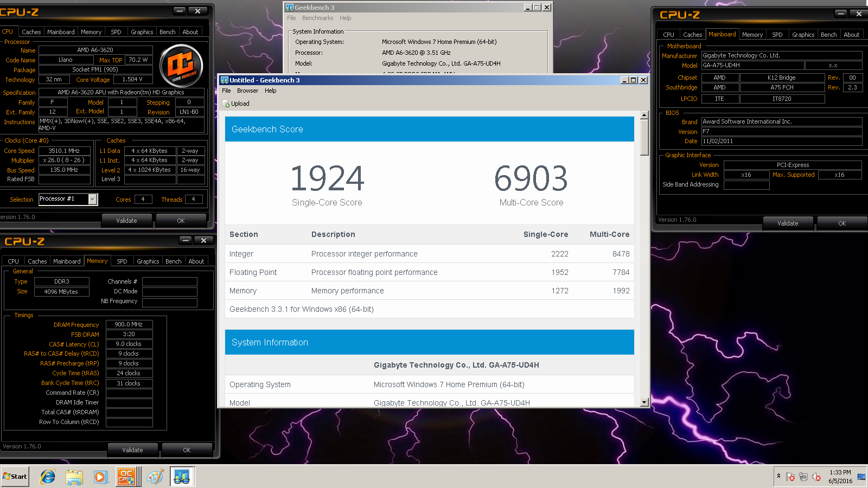Click the Operating System row in System Information
Image resolution: width=868 pixels, height=488 pixels.
(430, 384)
